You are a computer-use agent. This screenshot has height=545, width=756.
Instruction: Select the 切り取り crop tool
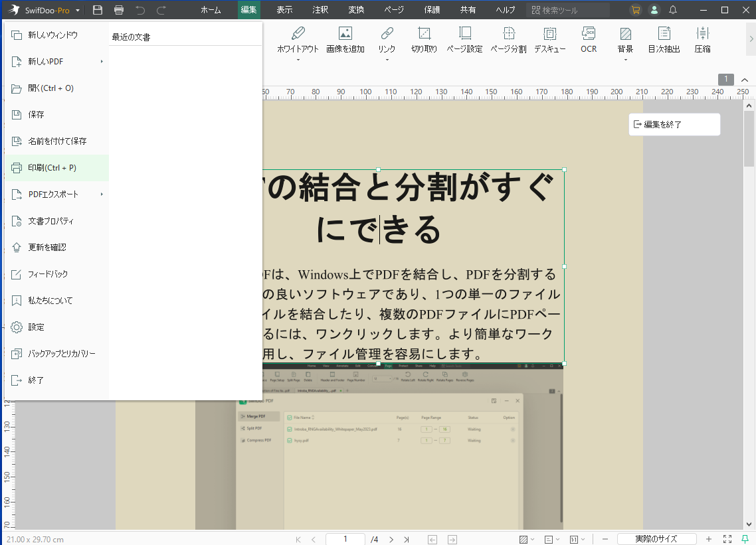coord(424,40)
